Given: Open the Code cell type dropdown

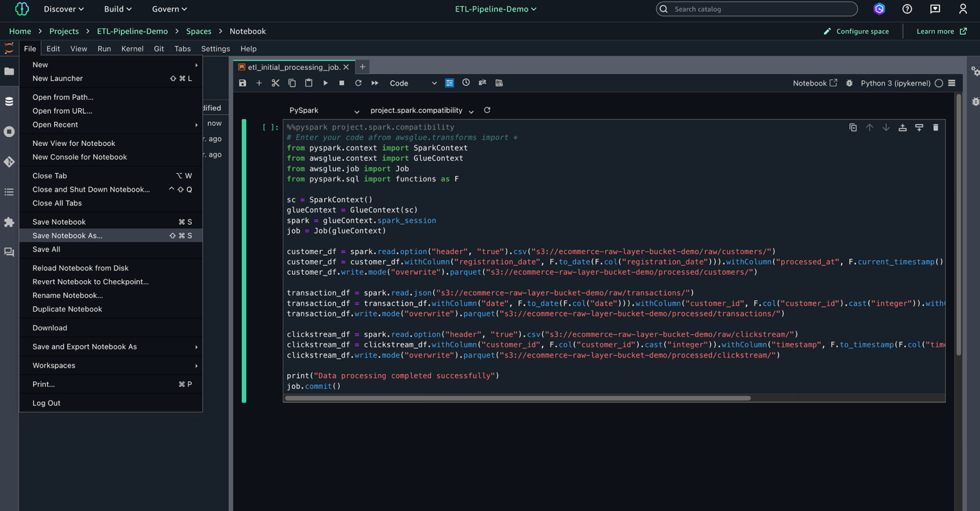Looking at the screenshot, I should point(411,82).
